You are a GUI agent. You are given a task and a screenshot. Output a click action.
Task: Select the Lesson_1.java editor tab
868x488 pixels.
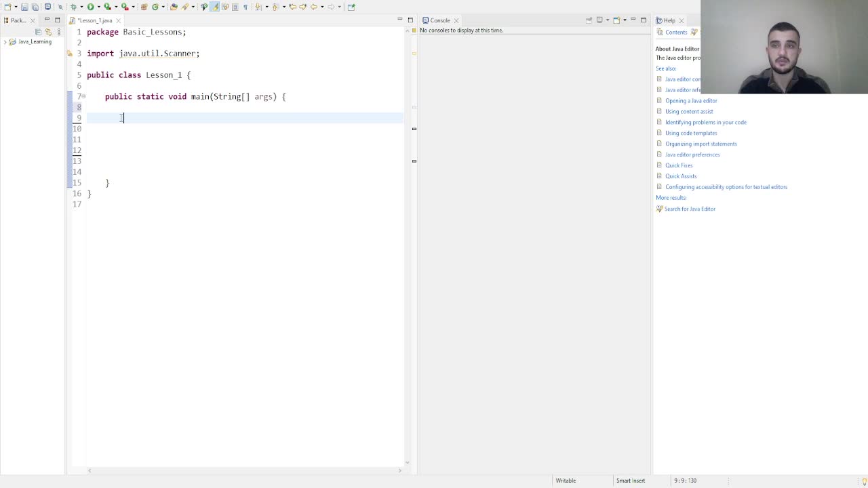95,20
